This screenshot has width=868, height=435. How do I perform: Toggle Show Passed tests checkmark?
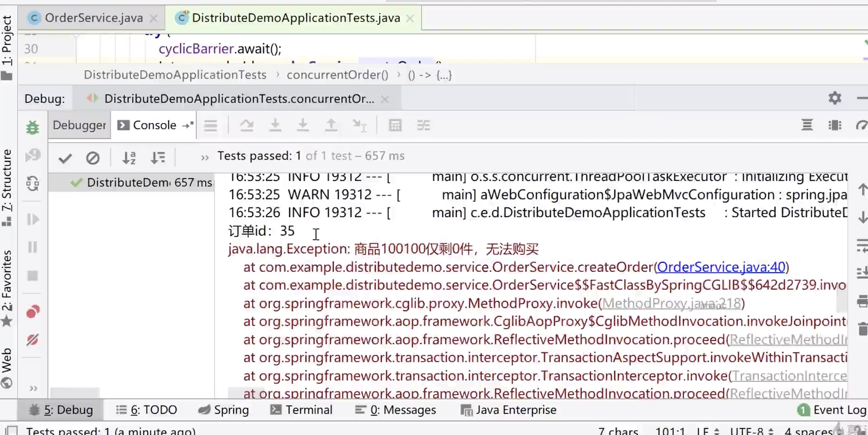pyautogui.click(x=65, y=158)
